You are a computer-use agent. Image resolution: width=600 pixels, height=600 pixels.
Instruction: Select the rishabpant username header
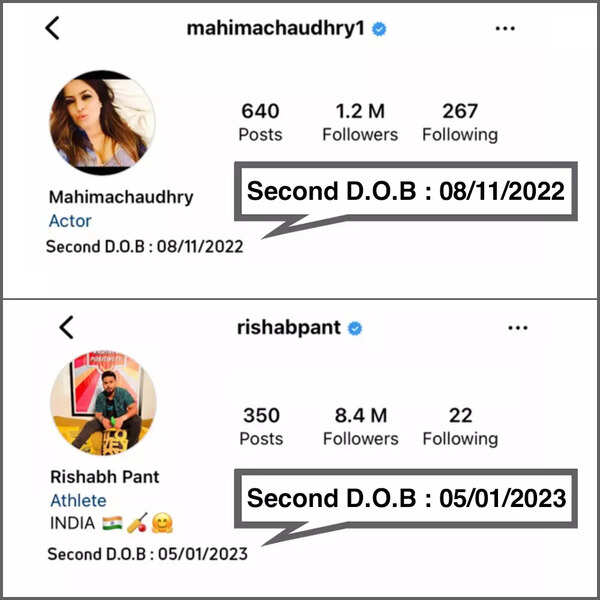(289, 328)
